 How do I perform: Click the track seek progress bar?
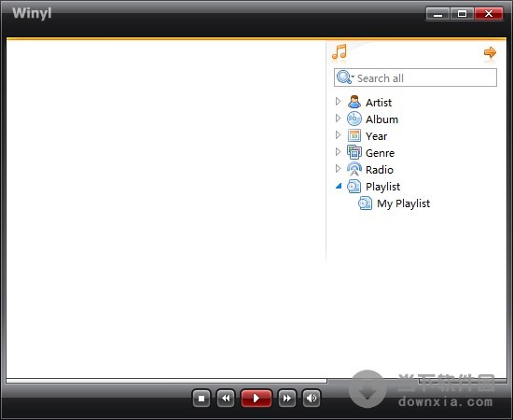[x=167, y=381]
